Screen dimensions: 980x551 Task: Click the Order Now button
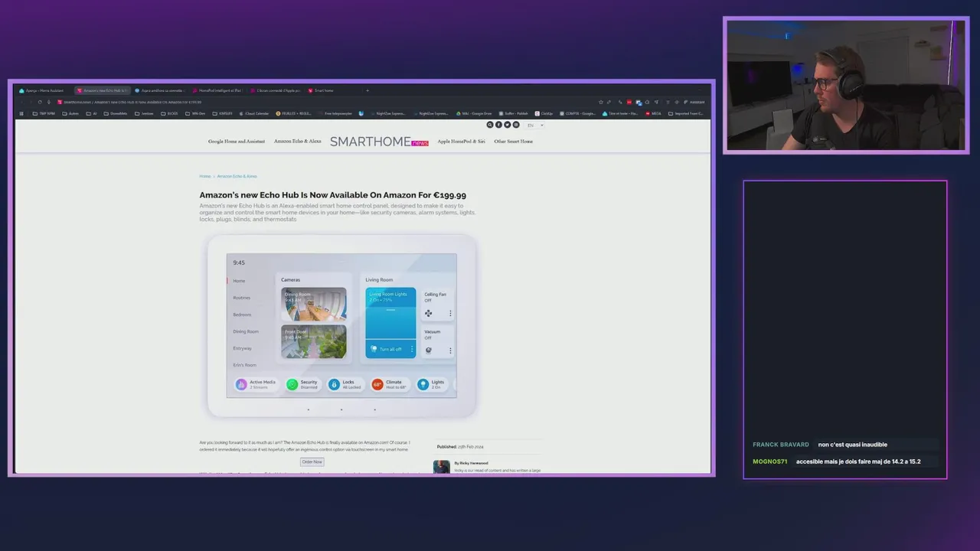[x=312, y=461]
